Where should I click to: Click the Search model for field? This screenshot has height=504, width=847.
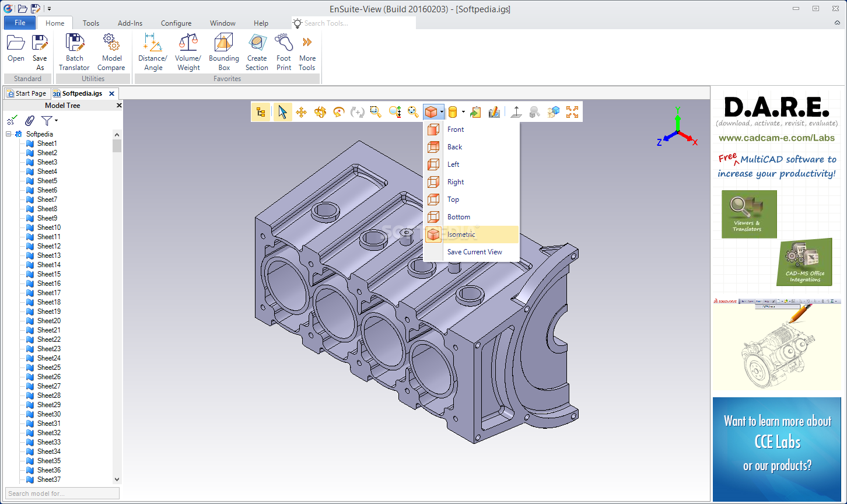coord(62,494)
